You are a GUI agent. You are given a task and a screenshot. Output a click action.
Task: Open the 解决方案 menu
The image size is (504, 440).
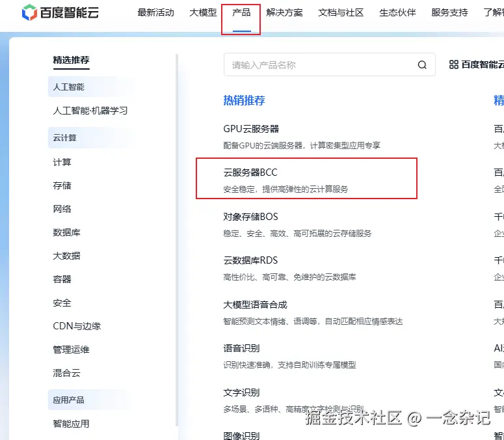(284, 12)
